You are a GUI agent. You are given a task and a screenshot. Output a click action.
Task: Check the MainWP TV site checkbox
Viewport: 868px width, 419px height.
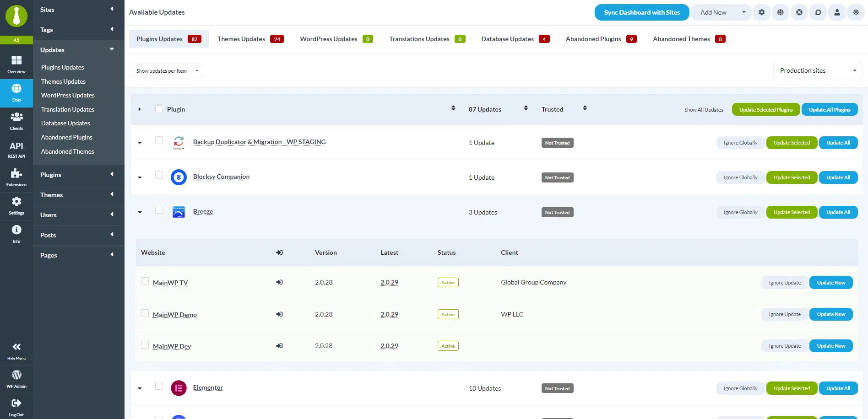tap(145, 281)
